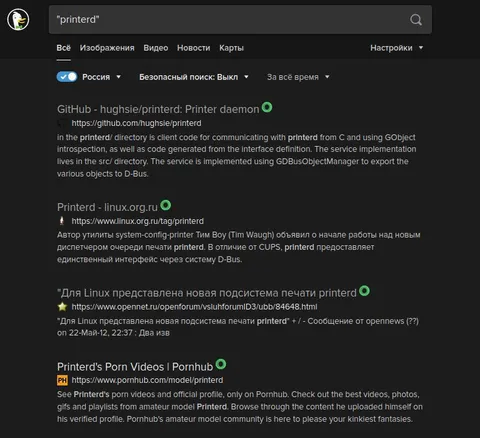Click the pornhub.com/model/printerd URL
Viewport: 480px width, 438px height.
(x=147, y=380)
